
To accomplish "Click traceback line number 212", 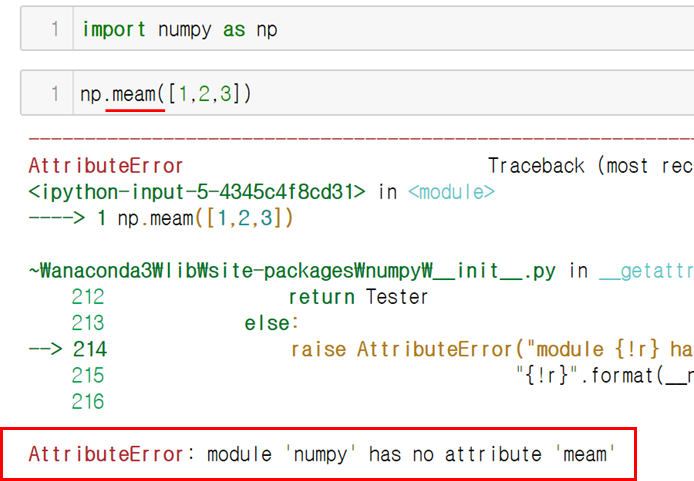I will point(88,297).
